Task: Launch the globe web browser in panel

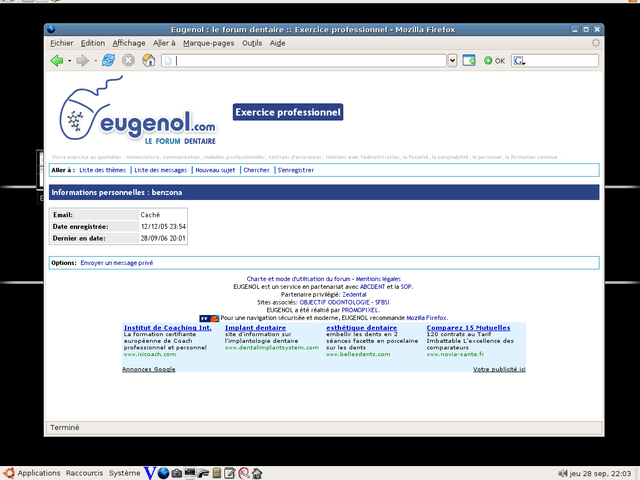Action: click(163, 473)
